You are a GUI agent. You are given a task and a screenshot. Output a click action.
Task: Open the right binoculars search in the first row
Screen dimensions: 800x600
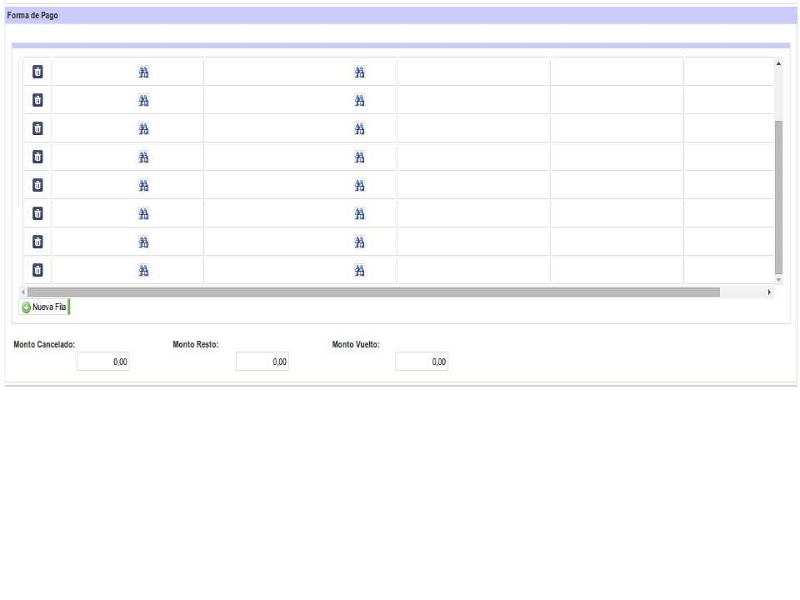[x=360, y=72]
